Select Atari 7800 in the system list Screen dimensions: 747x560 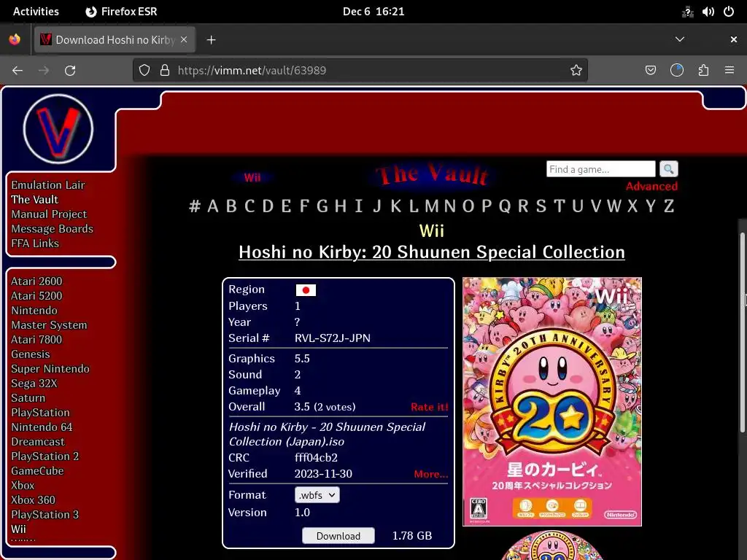tap(36, 340)
